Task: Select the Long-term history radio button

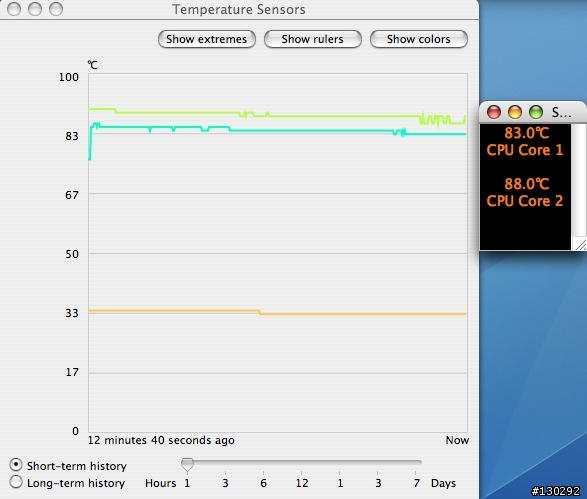Action: click(16, 482)
